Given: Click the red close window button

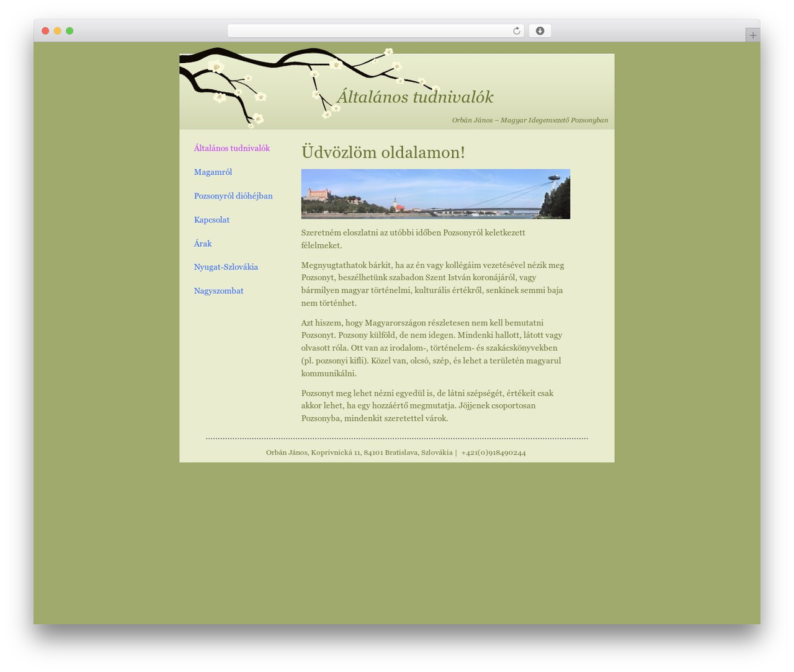Looking at the screenshot, I should click(x=45, y=31).
